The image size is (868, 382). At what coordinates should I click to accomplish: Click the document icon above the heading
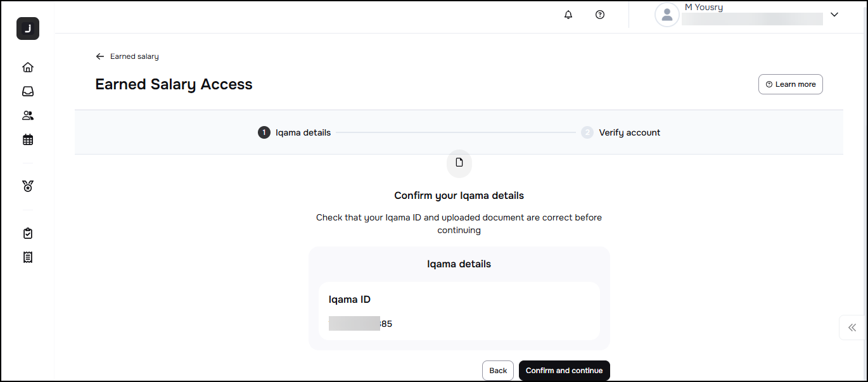pyautogui.click(x=459, y=163)
